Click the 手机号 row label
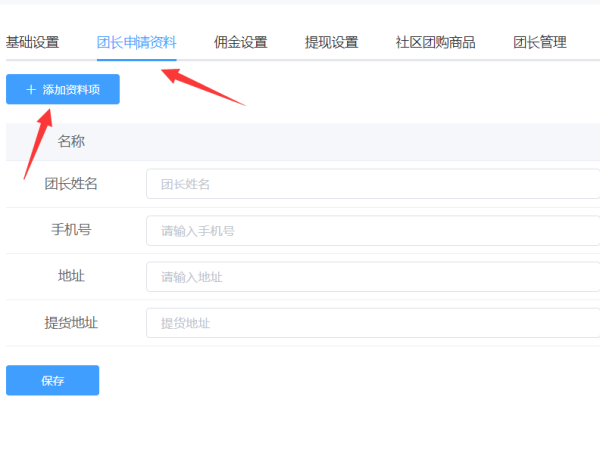600x459 pixels. point(71,230)
